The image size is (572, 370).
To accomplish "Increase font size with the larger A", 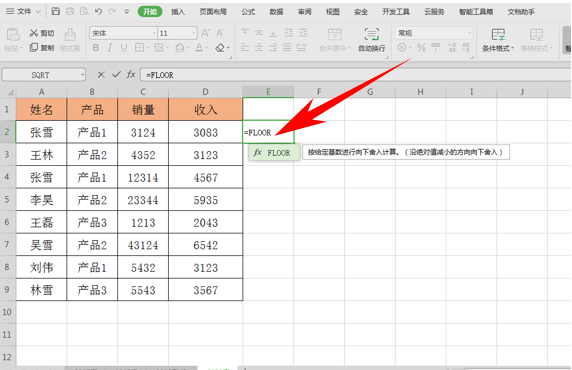I will tap(205, 33).
